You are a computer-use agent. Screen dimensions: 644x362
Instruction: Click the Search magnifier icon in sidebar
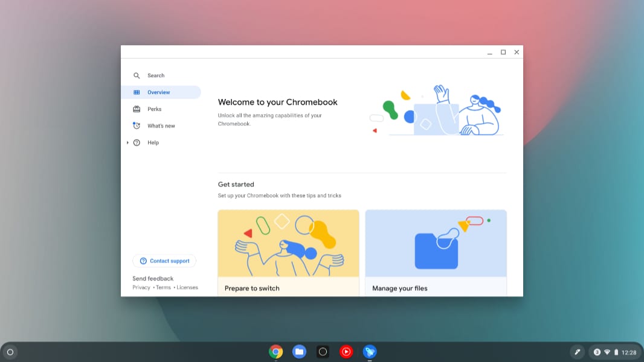click(x=137, y=75)
